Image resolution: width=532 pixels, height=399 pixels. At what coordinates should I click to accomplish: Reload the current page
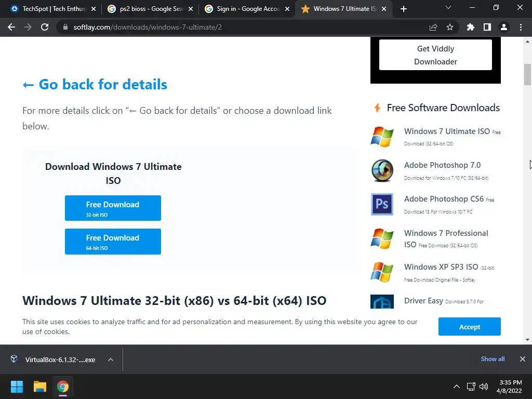coord(45,27)
